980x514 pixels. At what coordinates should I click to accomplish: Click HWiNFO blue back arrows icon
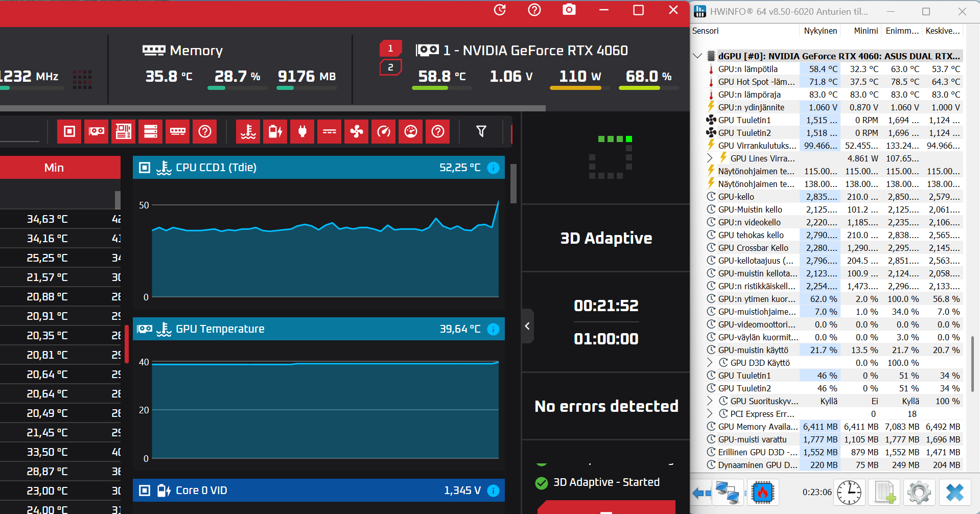(x=702, y=493)
